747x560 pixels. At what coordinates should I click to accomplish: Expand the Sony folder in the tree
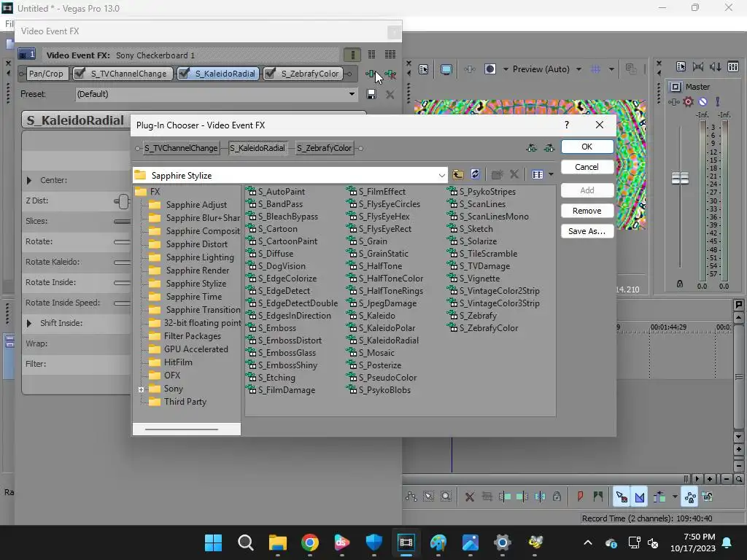[141, 389]
